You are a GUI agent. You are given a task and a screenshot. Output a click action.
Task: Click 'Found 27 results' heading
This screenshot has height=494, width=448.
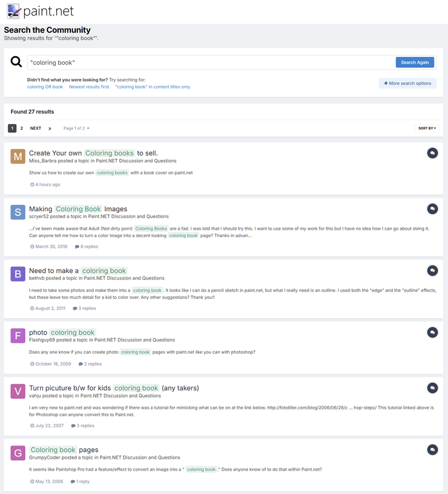pyautogui.click(x=32, y=112)
